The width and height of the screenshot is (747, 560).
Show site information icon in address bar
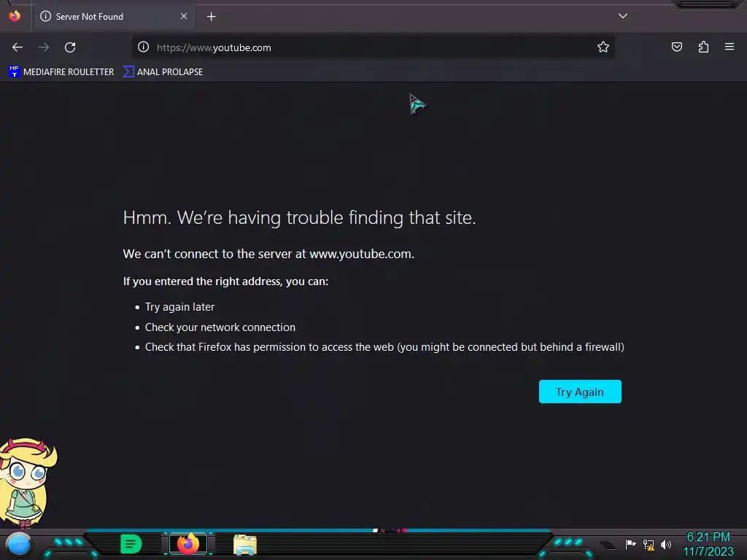[x=144, y=47]
